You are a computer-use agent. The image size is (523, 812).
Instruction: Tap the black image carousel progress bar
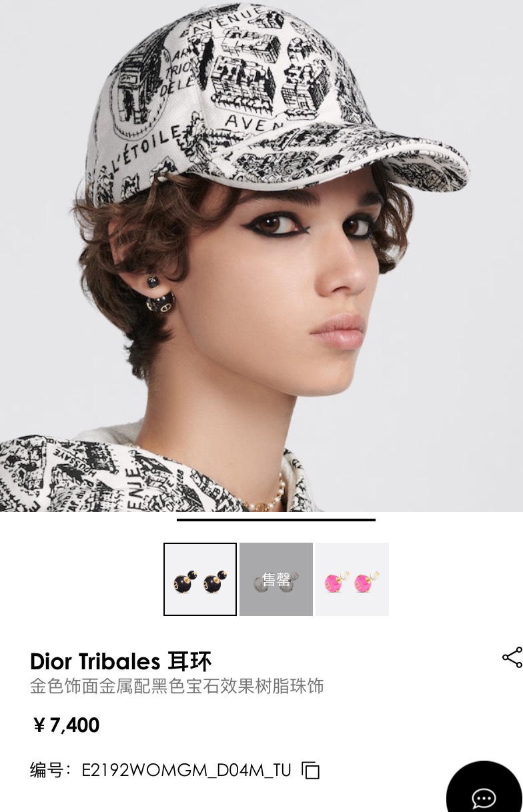point(276,519)
